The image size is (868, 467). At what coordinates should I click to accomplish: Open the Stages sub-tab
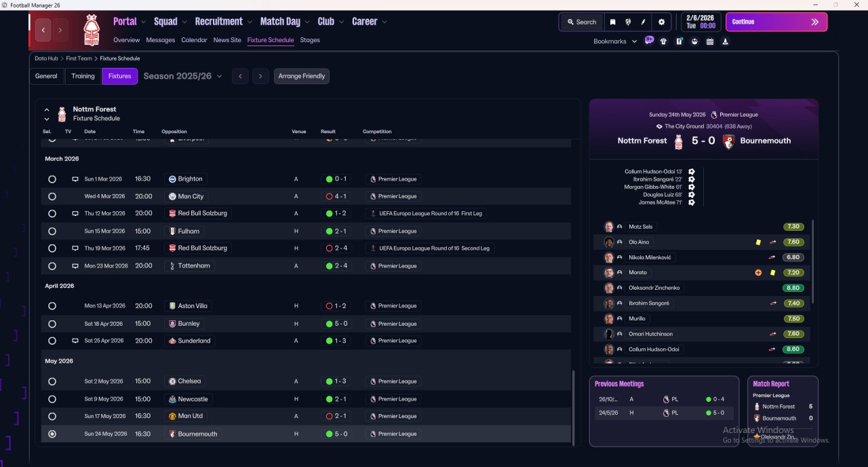click(310, 40)
